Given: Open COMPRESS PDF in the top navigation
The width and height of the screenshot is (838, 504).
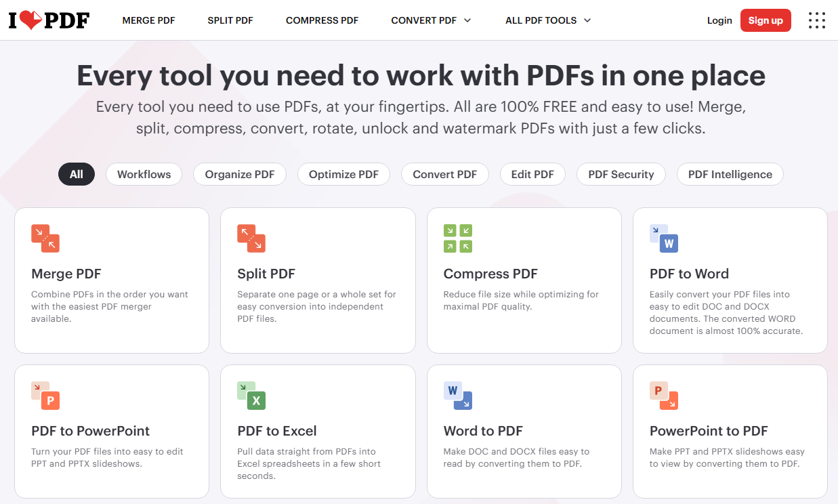Looking at the screenshot, I should pyautogui.click(x=322, y=20).
